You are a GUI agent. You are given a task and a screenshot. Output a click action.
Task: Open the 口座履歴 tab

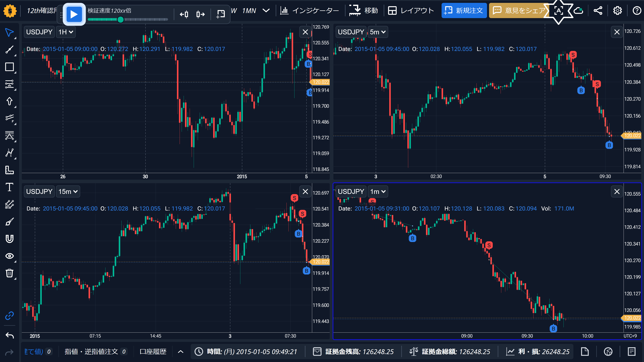click(x=153, y=352)
